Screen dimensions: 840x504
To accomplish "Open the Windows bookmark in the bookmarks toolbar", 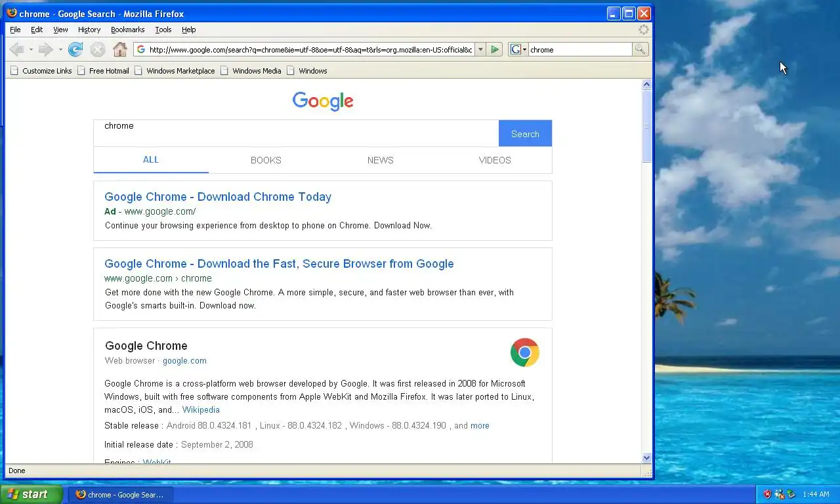I will pyautogui.click(x=306, y=71).
